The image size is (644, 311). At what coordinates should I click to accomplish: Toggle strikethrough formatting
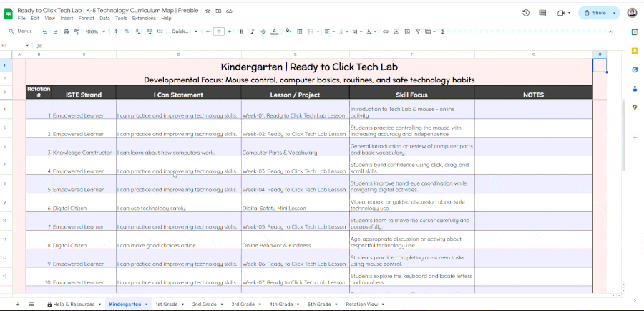pyautogui.click(x=263, y=32)
